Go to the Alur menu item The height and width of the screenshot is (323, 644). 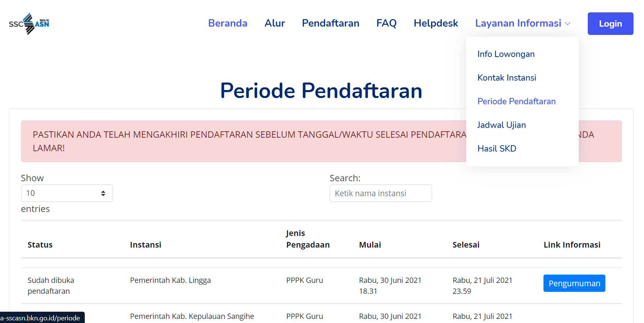(x=275, y=23)
